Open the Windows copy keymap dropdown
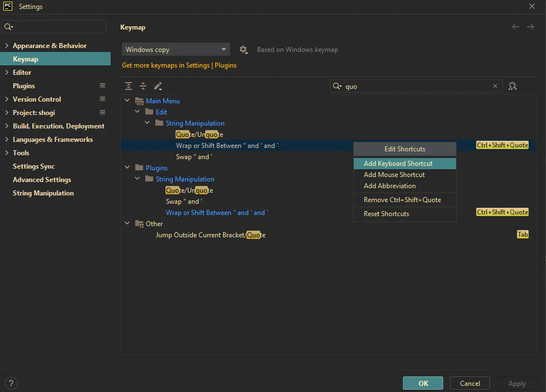Image resolution: width=546 pixels, height=392 pixels. pos(176,49)
